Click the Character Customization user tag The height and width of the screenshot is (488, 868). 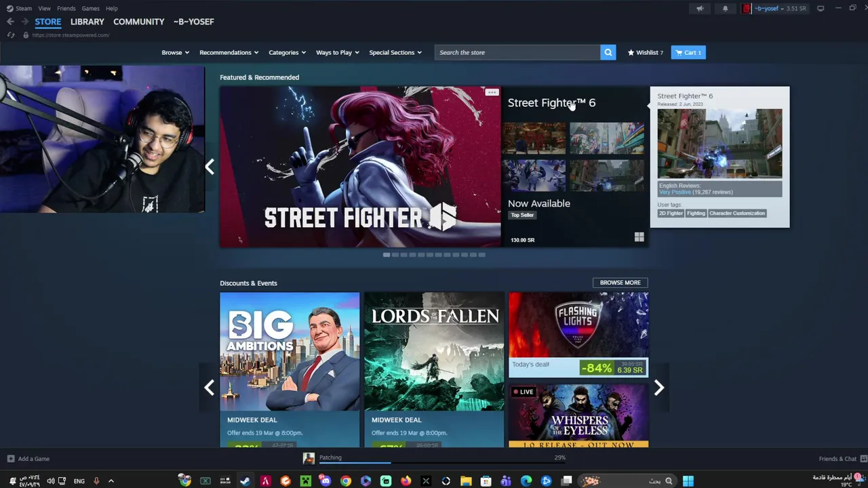(737, 213)
